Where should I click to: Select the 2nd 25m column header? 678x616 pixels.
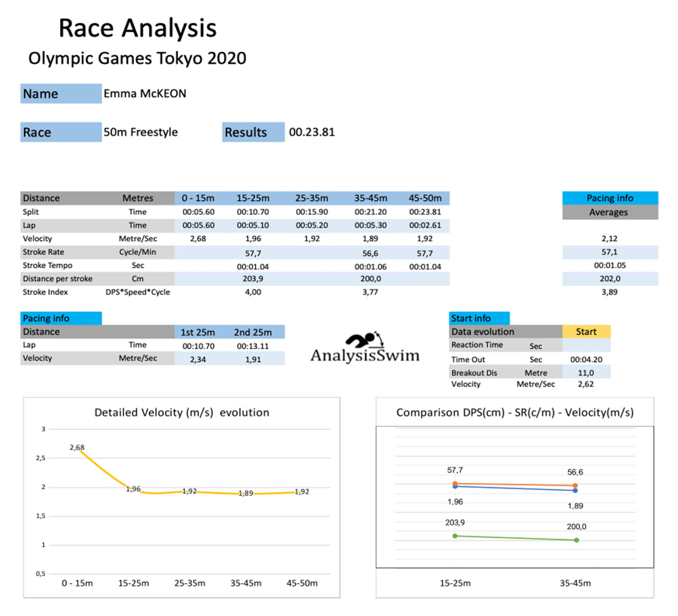click(253, 332)
